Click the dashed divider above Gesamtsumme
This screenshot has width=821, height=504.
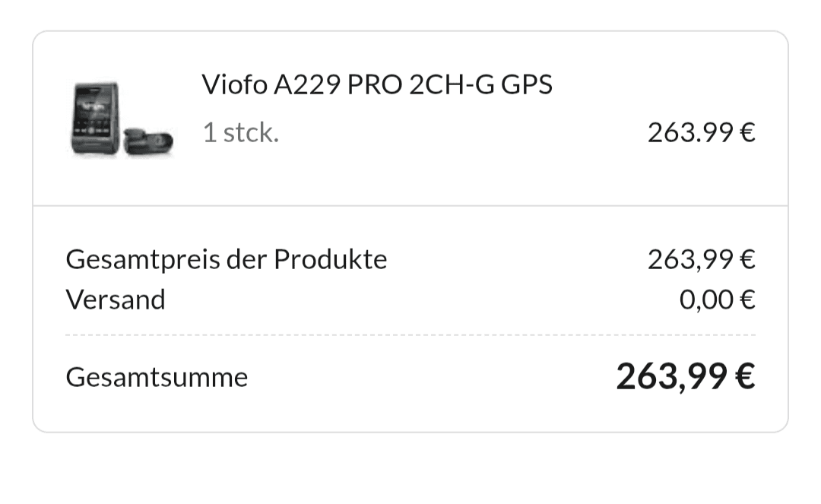(410, 334)
